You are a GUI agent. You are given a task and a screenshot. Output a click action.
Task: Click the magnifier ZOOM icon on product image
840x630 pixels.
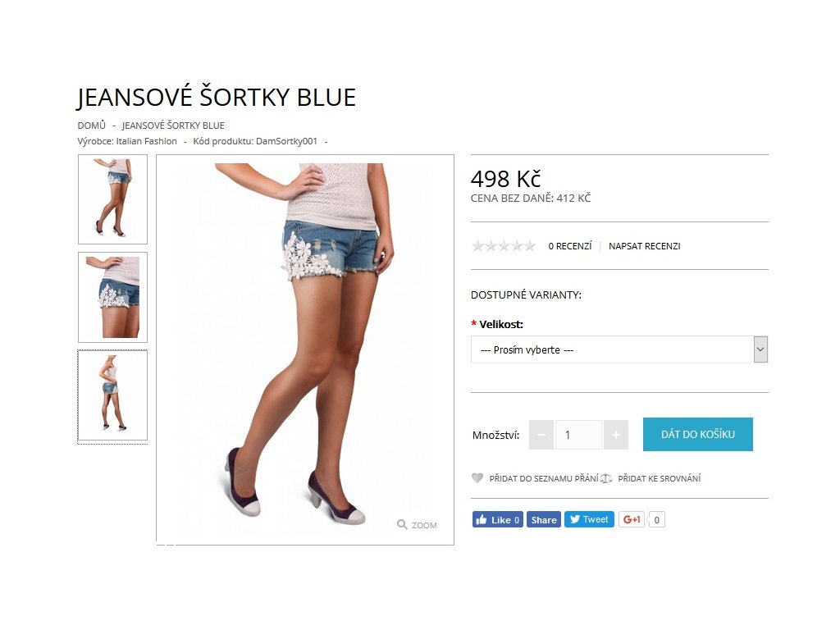point(402,524)
